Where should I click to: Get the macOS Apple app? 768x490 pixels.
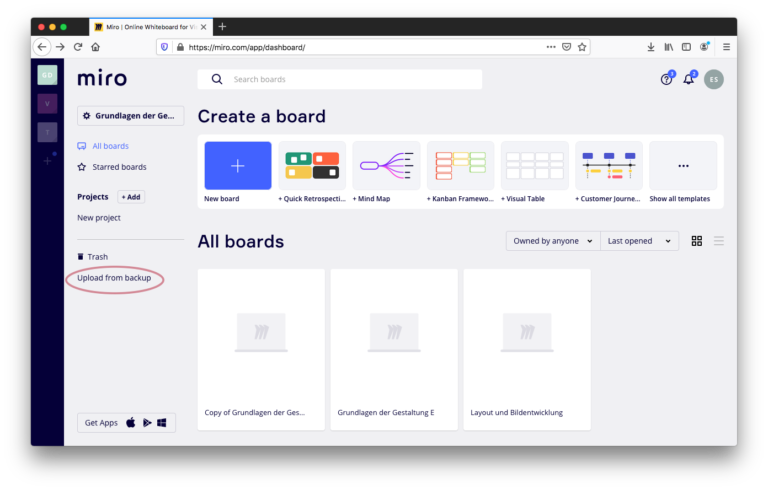(x=131, y=422)
